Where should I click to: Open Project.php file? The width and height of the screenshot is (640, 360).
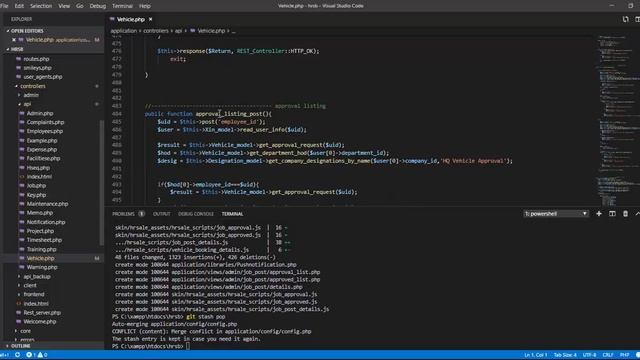[40, 231]
